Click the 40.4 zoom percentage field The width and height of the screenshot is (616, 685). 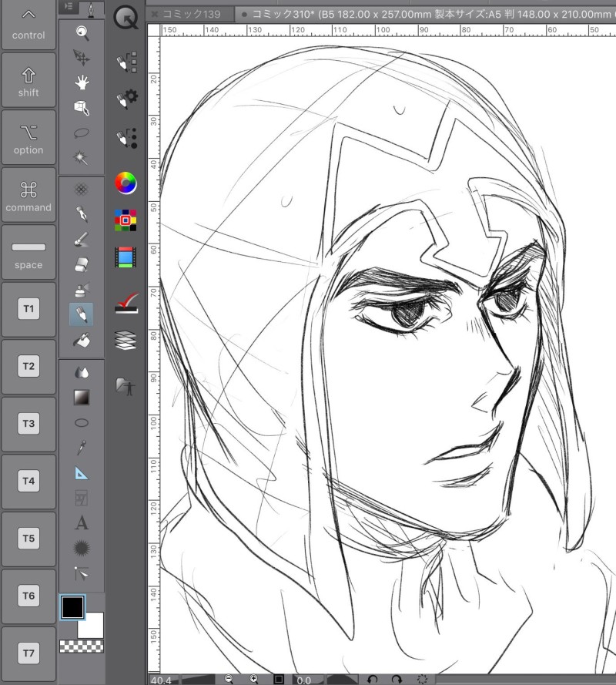[164, 680]
